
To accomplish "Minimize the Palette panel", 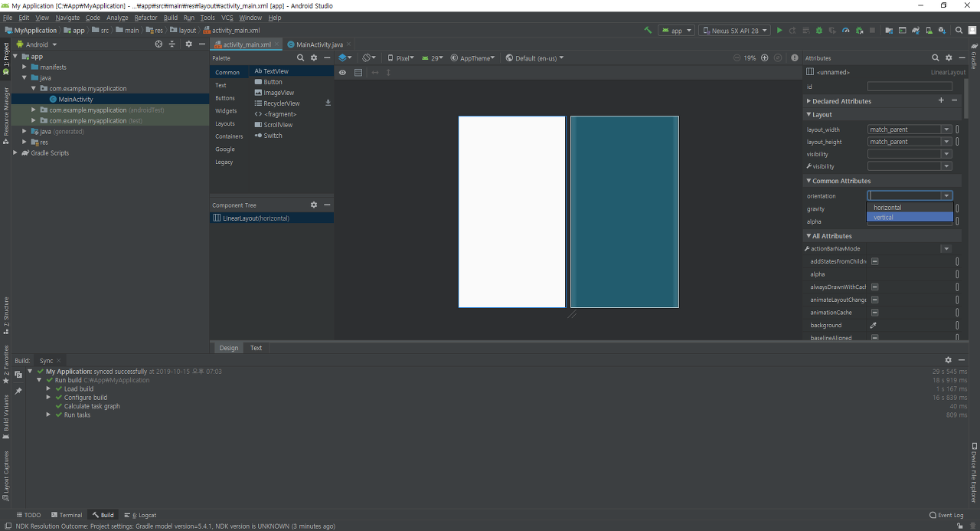I will pos(327,58).
